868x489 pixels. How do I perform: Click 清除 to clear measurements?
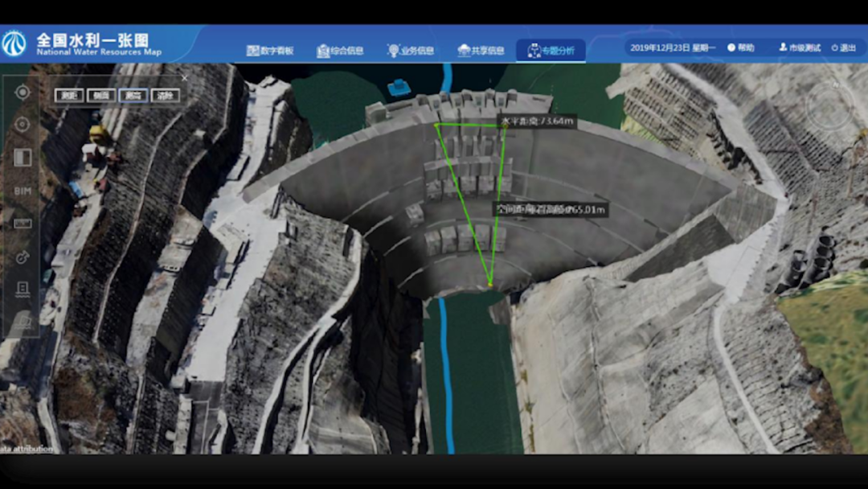(x=165, y=96)
